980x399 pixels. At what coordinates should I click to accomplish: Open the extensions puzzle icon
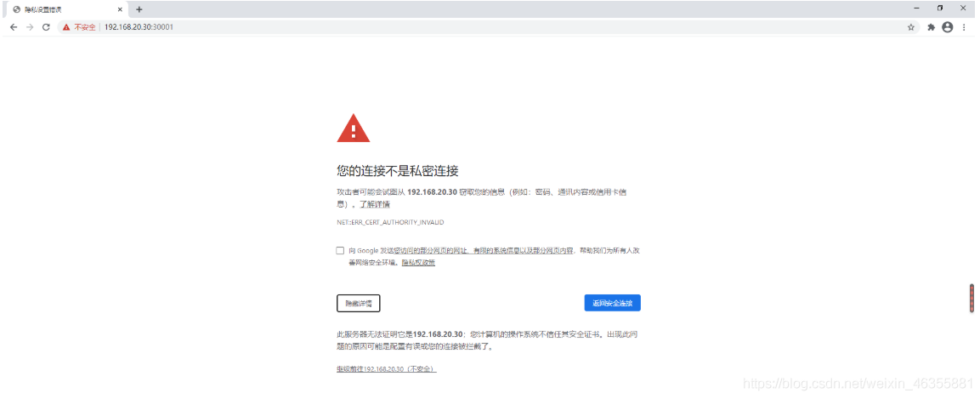932,27
